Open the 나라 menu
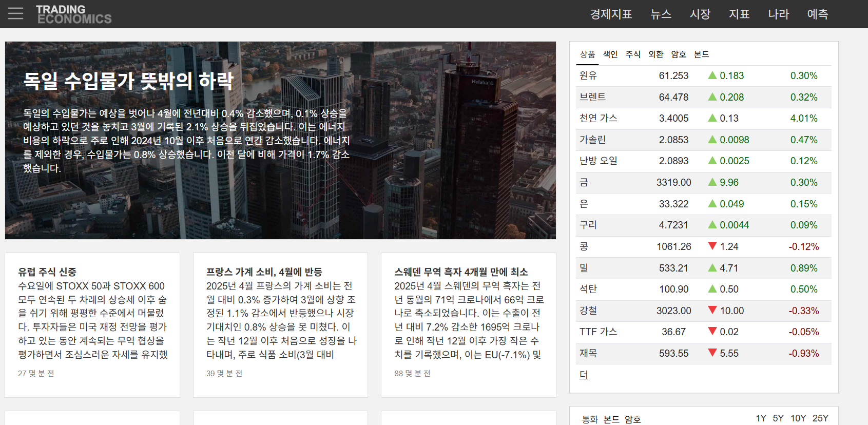The image size is (868, 425). pos(778,14)
